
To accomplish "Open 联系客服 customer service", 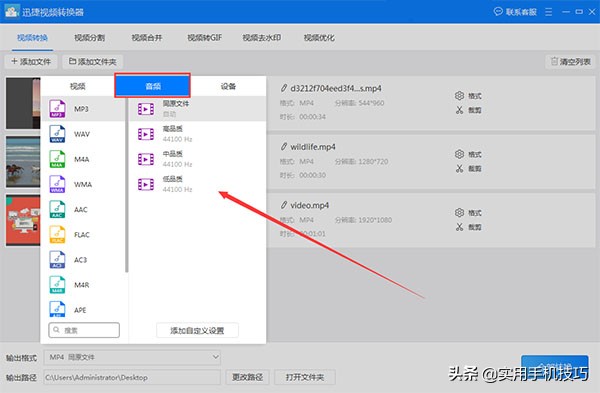I will pos(515,12).
